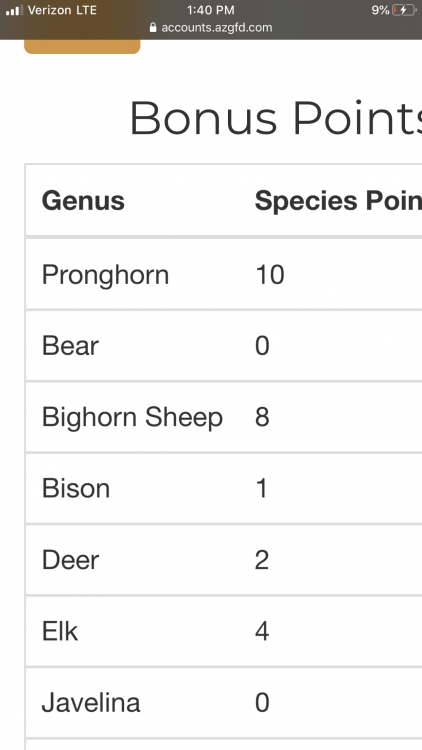422x750 pixels.
Task: Tap the Elk points value 4
Action: coord(262,631)
